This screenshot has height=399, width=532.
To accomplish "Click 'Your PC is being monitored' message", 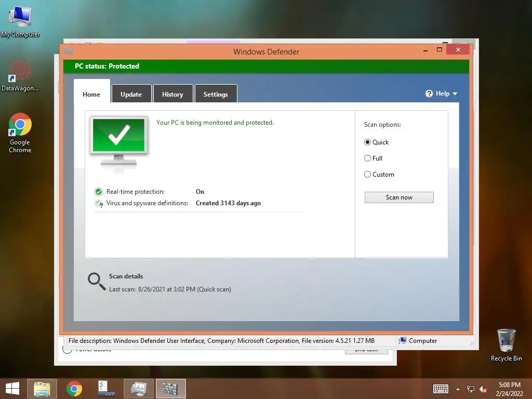I will coord(215,123).
